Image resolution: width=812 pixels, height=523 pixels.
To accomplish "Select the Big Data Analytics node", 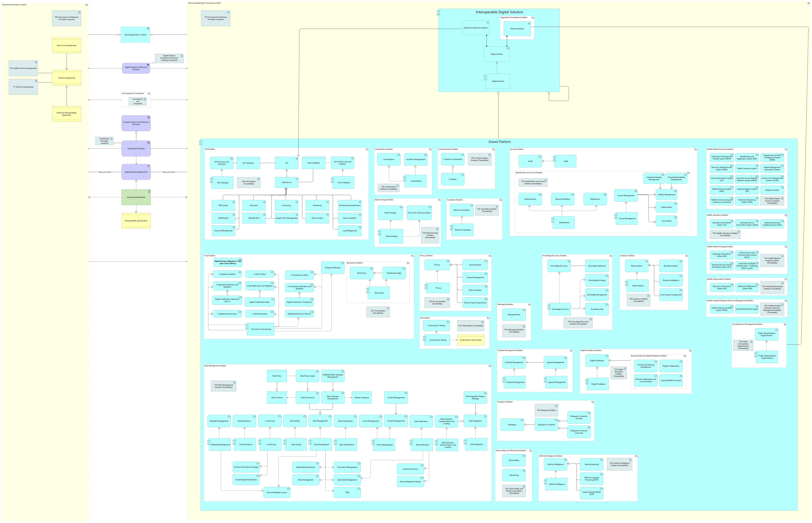I will click(671, 266).
